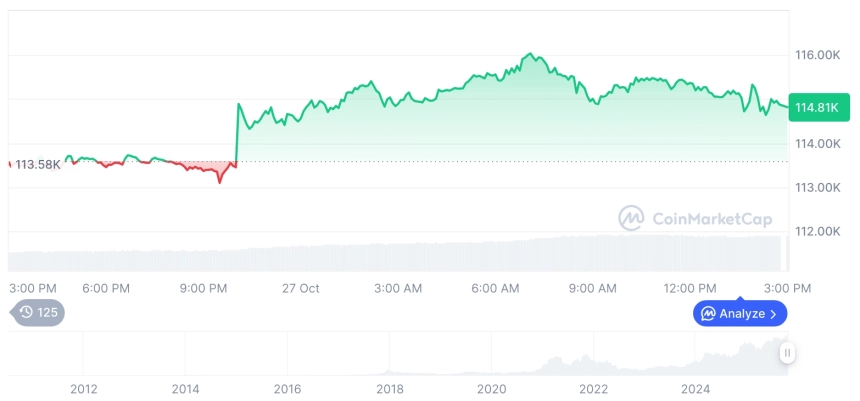Click the green 114.81K current price tag

point(815,107)
